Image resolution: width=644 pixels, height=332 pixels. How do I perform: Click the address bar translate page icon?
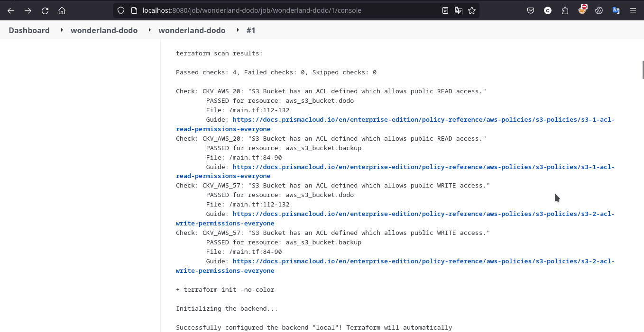coord(459,10)
